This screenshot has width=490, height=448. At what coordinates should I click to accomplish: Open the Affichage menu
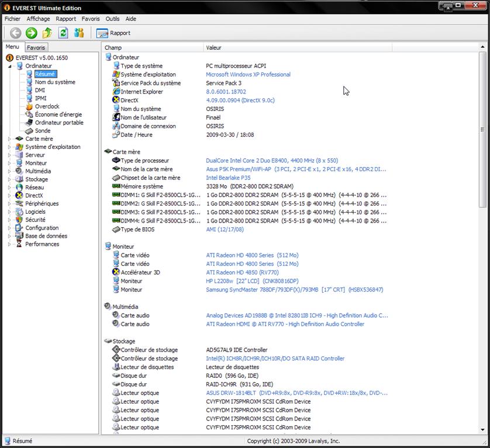(38, 19)
